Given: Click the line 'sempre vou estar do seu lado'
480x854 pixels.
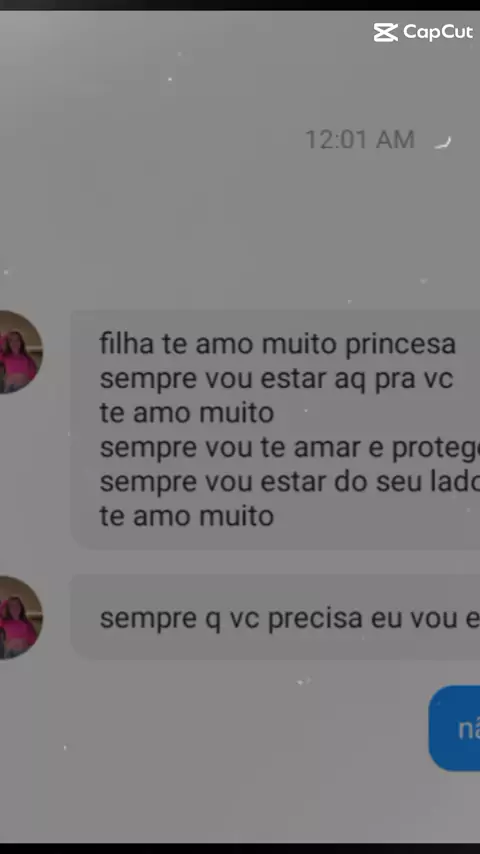Looking at the screenshot, I should [x=290, y=482].
